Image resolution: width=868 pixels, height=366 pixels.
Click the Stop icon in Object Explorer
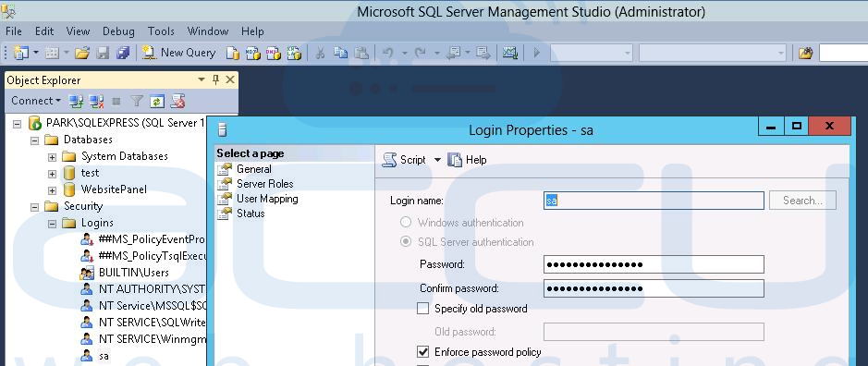pos(116,101)
